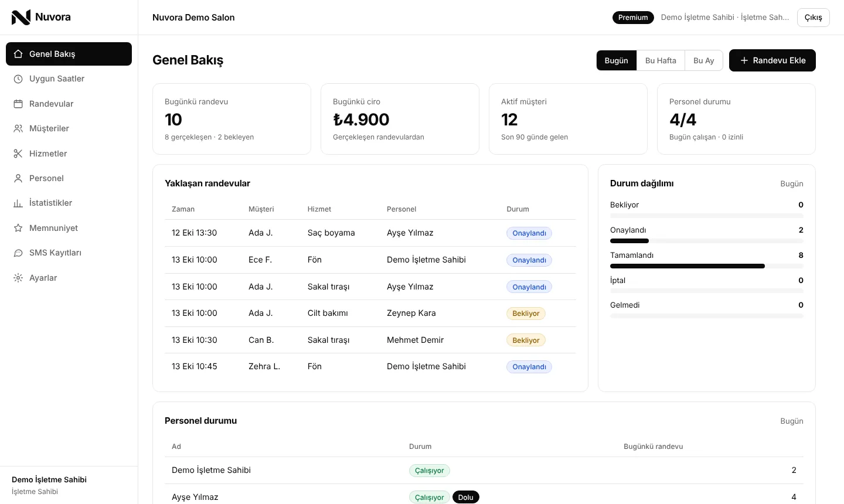Click Bekliyor badge for Can B.
Image resolution: width=844 pixels, height=504 pixels.
click(x=526, y=340)
